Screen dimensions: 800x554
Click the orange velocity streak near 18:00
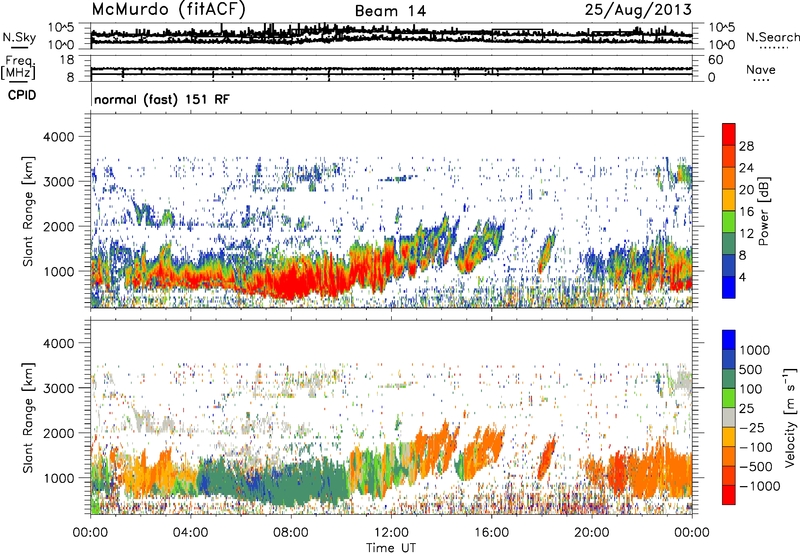546,458
